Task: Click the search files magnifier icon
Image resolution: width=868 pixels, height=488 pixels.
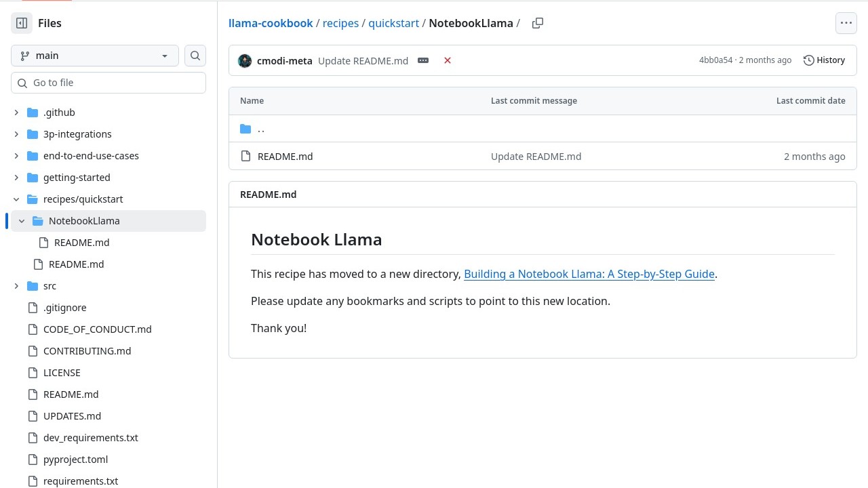Action: point(195,56)
